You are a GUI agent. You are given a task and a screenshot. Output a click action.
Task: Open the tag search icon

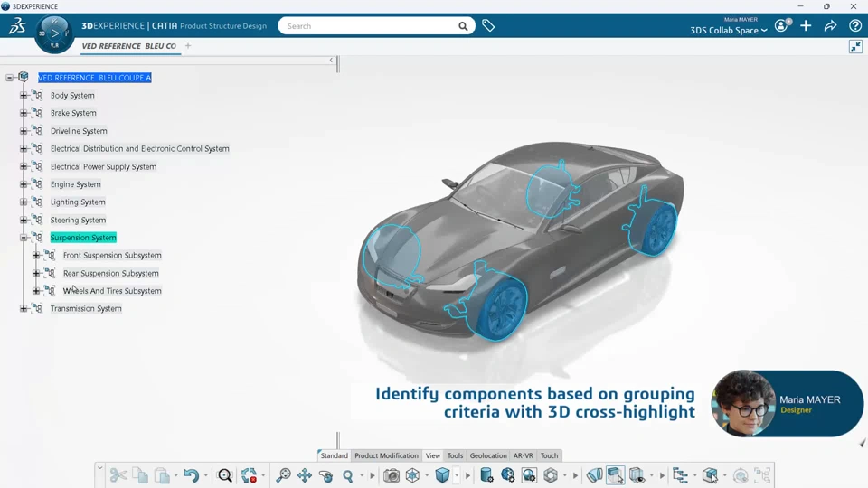coord(487,25)
